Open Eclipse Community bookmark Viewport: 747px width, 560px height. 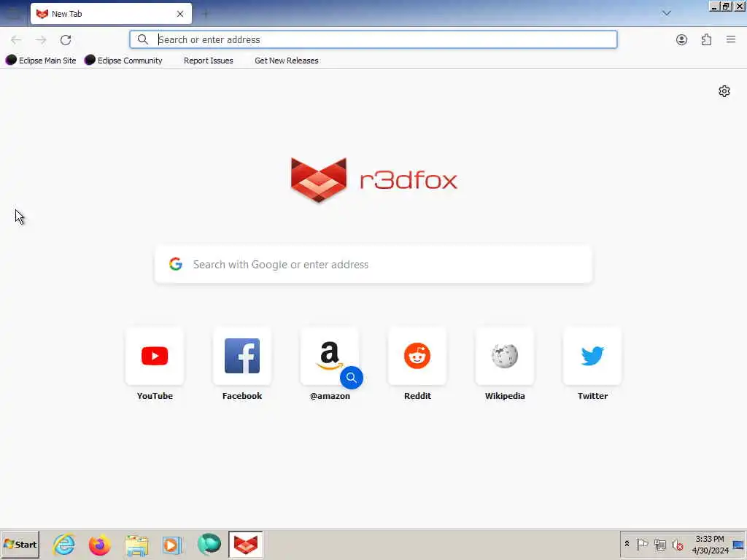point(123,61)
